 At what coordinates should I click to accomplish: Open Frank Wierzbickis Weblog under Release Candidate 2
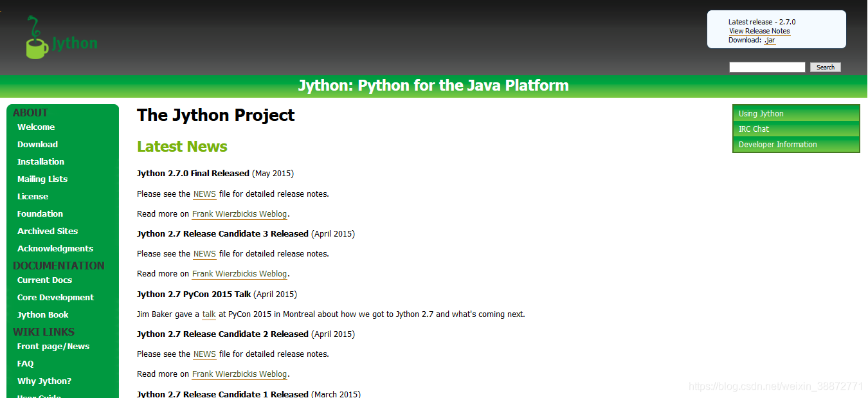click(239, 374)
